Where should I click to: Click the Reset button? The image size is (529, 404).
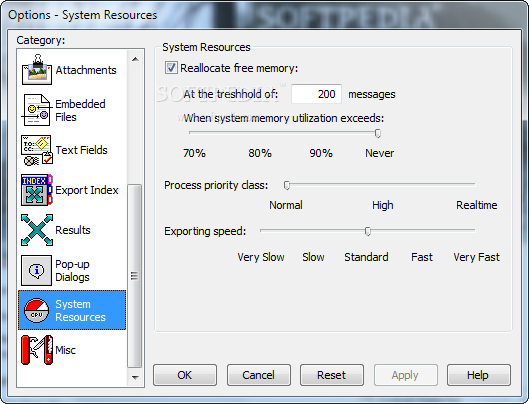pyautogui.click(x=332, y=375)
